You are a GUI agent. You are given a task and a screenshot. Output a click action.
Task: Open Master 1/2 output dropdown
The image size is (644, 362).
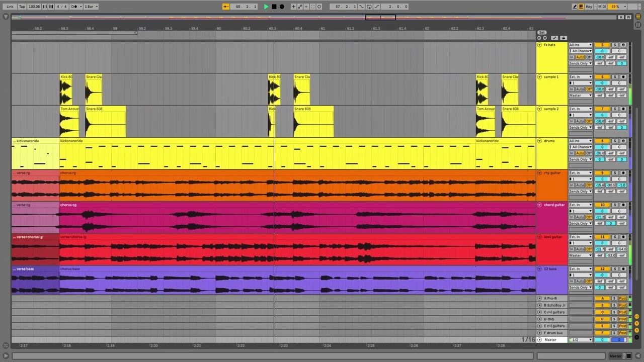[x=581, y=340]
